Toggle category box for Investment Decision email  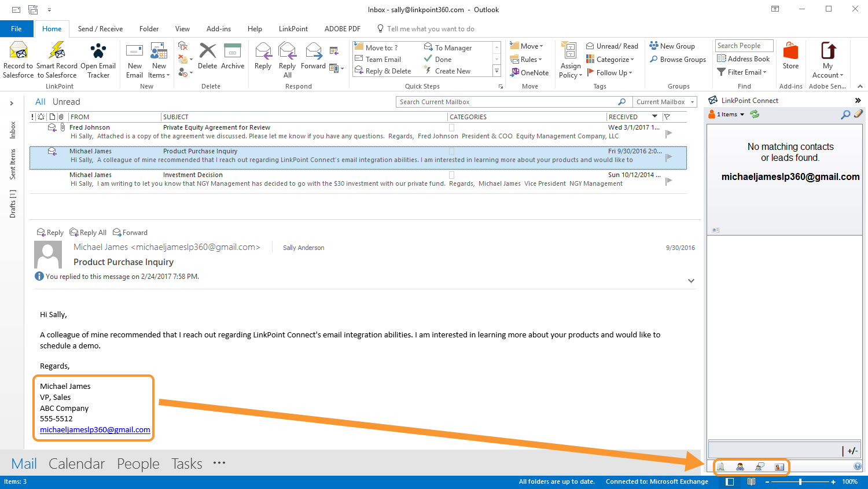pyautogui.click(x=452, y=175)
